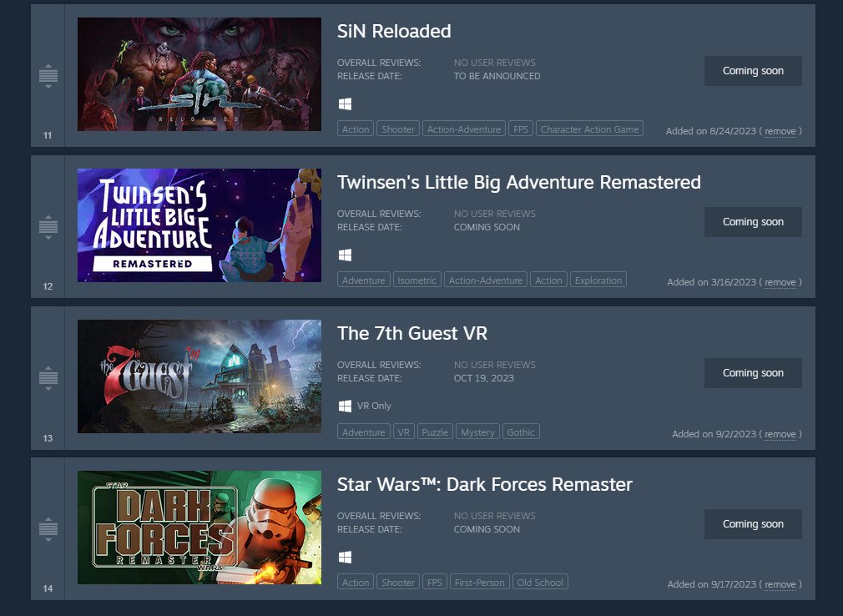Viewport: 843px width, 616px height.
Task: Select the Character Action Game tag
Action: pos(589,129)
